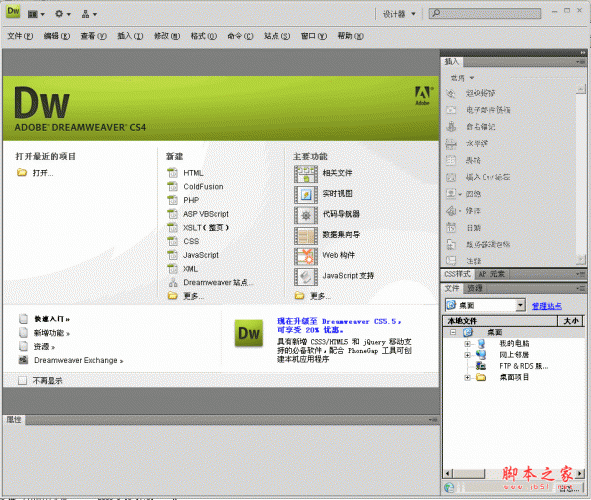
Task: Click the Dreamweaver CS5.5 upgrade offer link
Action: (339, 326)
